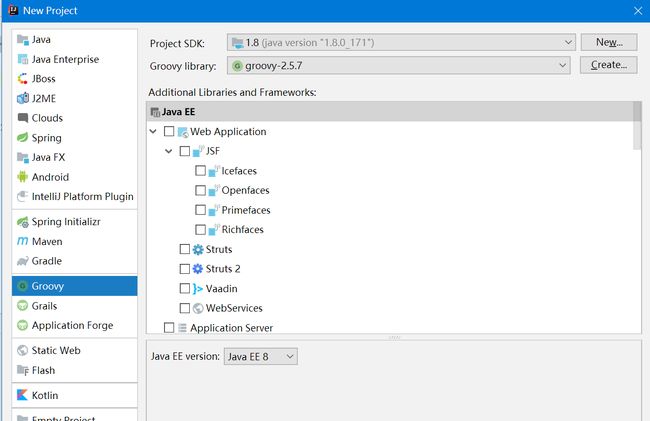Enable the Openfaces checkbox

click(x=201, y=190)
